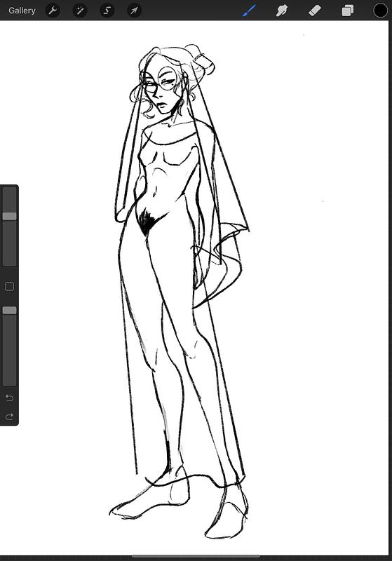Select the Brush paint tool
This screenshot has height=561, width=392.
pos(249,11)
